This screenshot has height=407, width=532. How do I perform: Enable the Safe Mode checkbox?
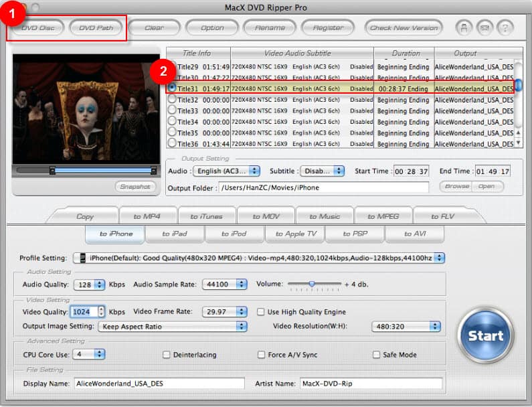(x=376, y=355)
